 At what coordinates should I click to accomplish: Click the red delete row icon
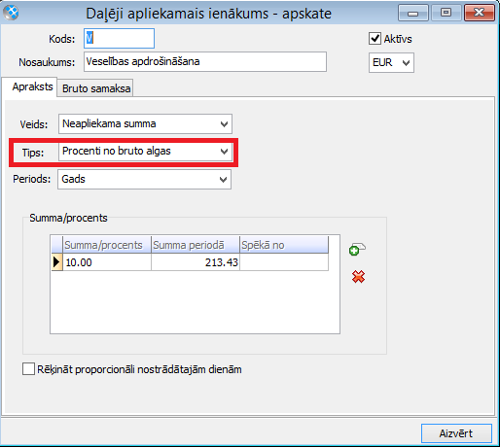coord(358,277)
